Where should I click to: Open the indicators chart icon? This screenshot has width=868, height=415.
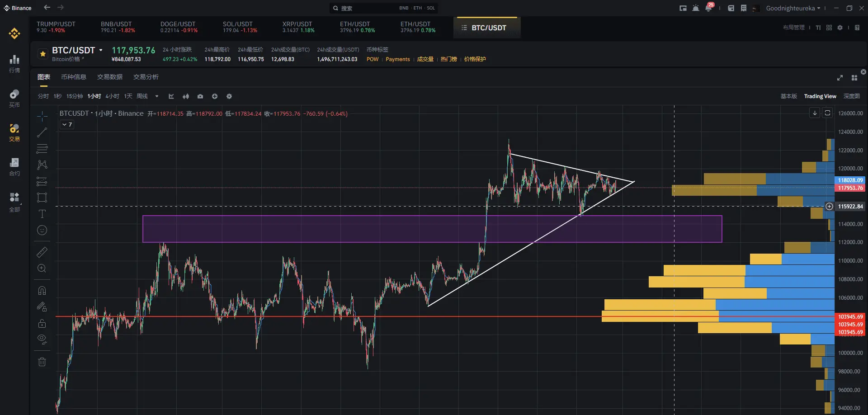pyautogui.click(x=171, y=96)
